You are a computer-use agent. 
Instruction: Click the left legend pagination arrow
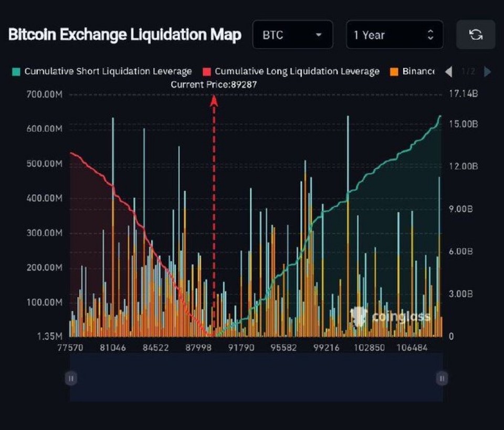click(x=449, y=71)
